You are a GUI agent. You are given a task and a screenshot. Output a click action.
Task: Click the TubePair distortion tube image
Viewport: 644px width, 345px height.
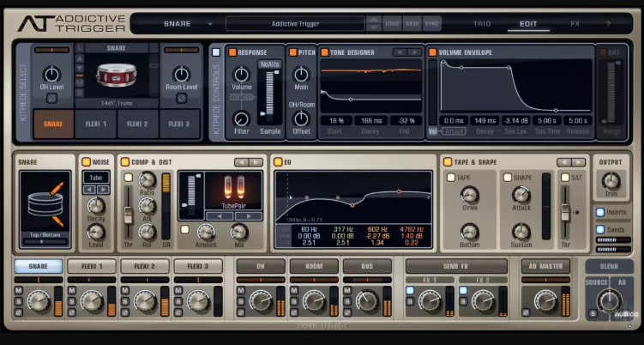click(x=233, y=187)
